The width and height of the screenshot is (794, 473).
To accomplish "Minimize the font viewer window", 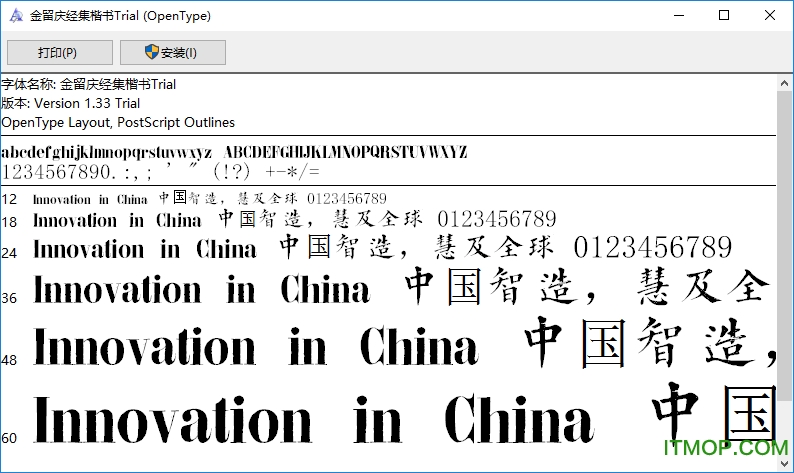I will pos(679,16).
